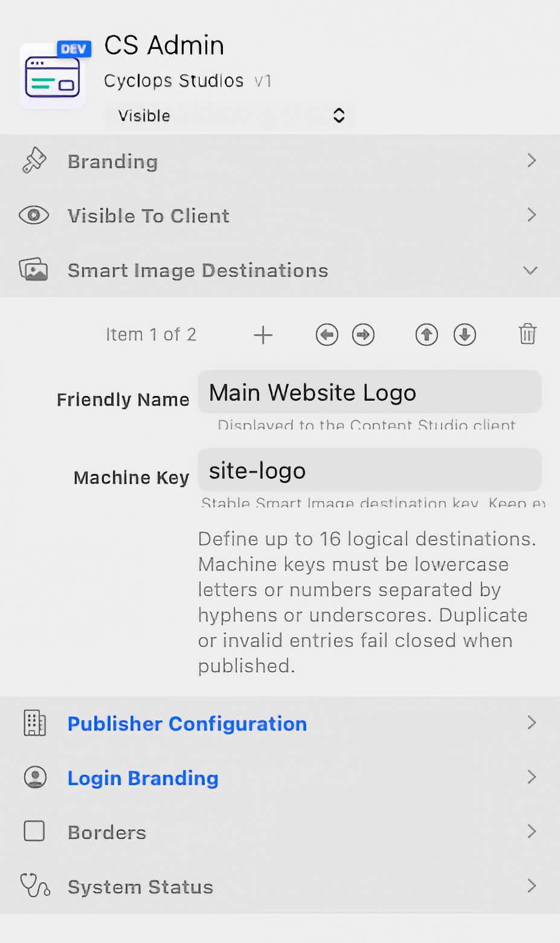
Task: Go to previous item with left arrow
Action: [327, 334]
